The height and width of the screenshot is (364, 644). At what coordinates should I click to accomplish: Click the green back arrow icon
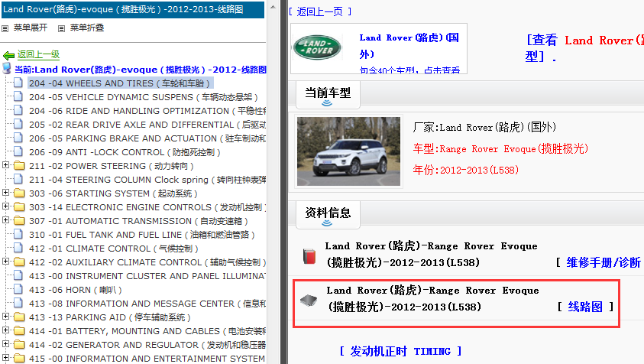point(8,55)
